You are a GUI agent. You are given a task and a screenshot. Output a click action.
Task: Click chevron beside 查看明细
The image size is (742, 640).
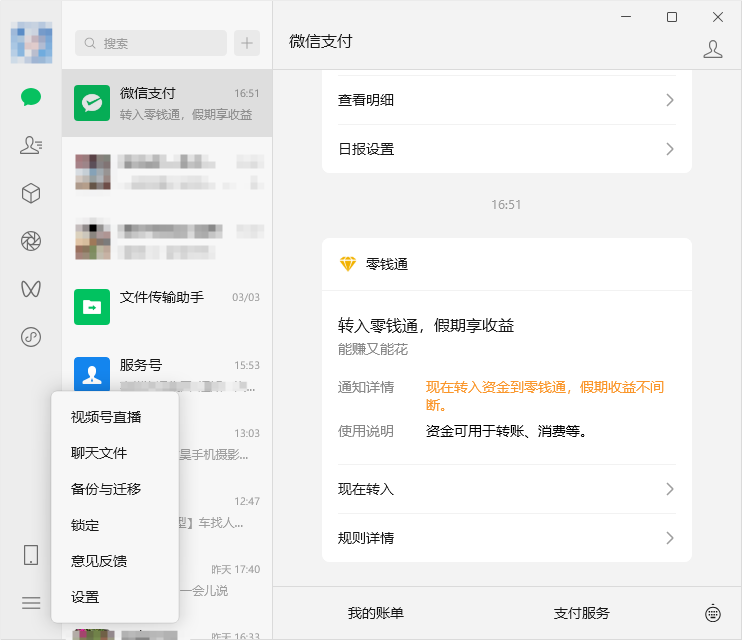pos(670,100)
